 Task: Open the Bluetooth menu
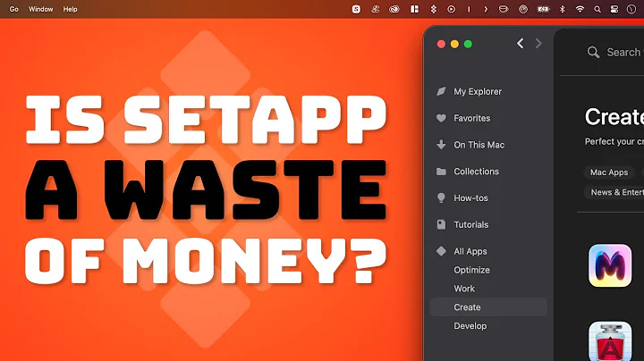tap(563, 9)
